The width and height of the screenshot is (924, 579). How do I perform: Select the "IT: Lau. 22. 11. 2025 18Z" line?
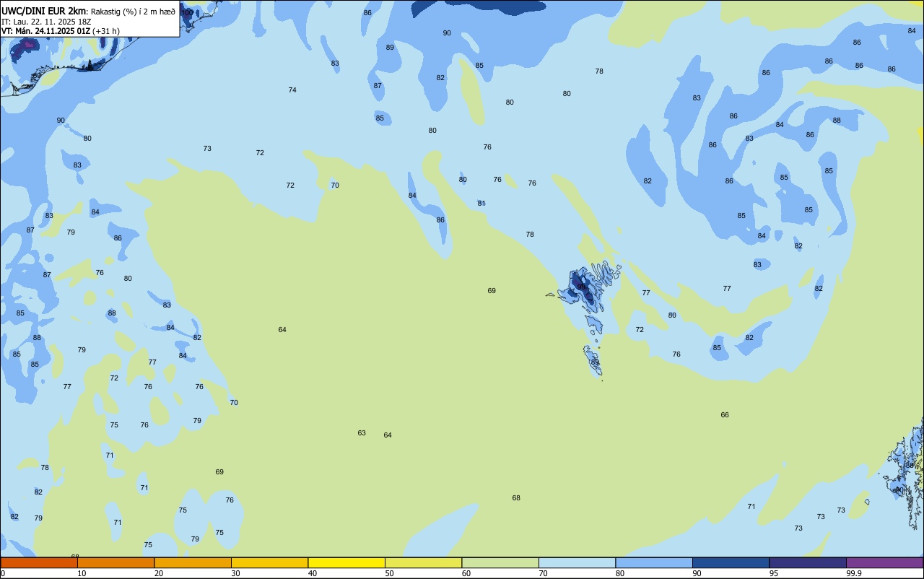(47, 21)
